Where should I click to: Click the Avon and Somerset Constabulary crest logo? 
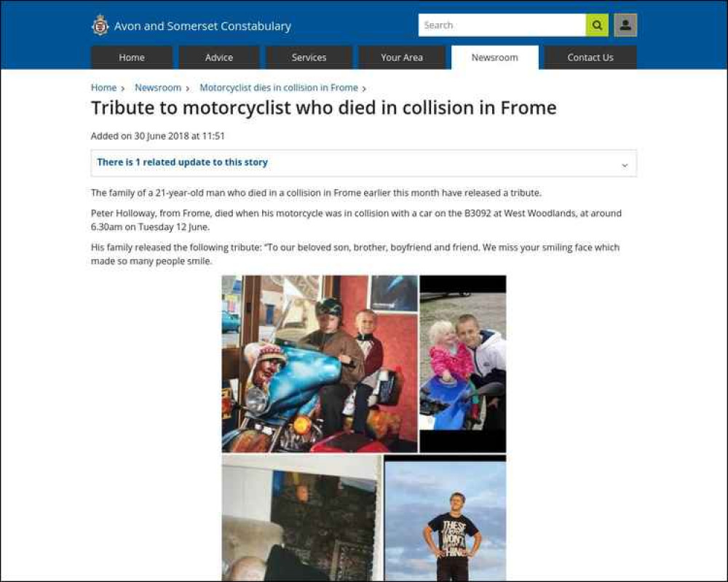(x=100, y=25)
